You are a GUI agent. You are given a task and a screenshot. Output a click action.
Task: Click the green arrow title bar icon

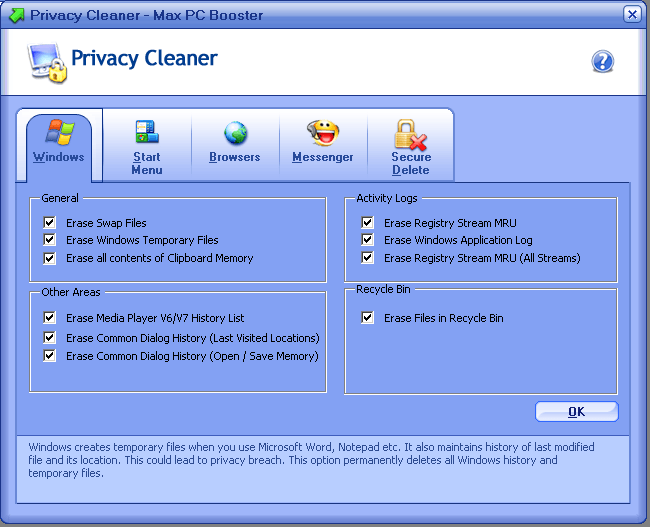pyautogui.click(x=17, y=15)
